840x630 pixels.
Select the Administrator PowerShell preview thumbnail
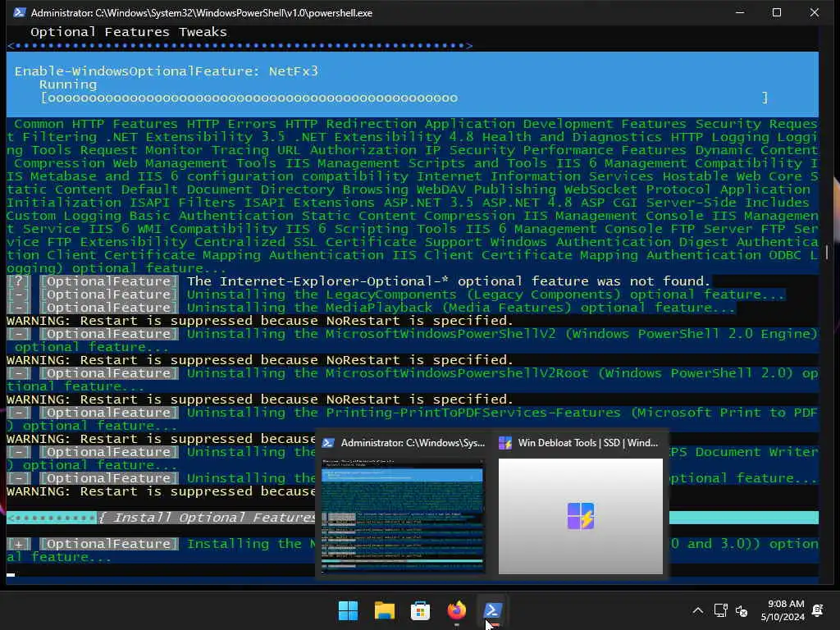pos(403,516)
